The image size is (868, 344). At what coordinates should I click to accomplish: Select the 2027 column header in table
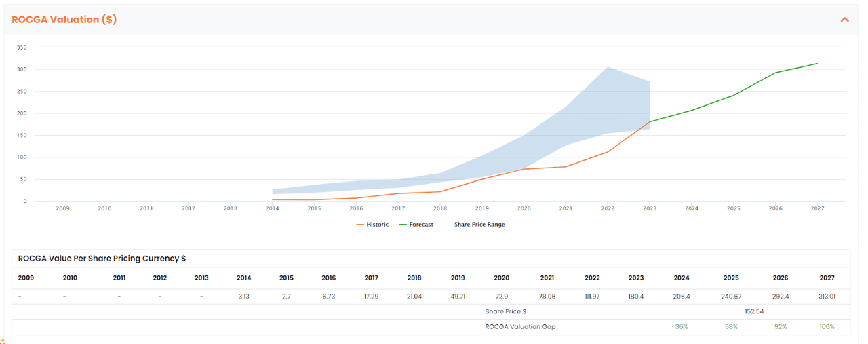pos(827,278)
